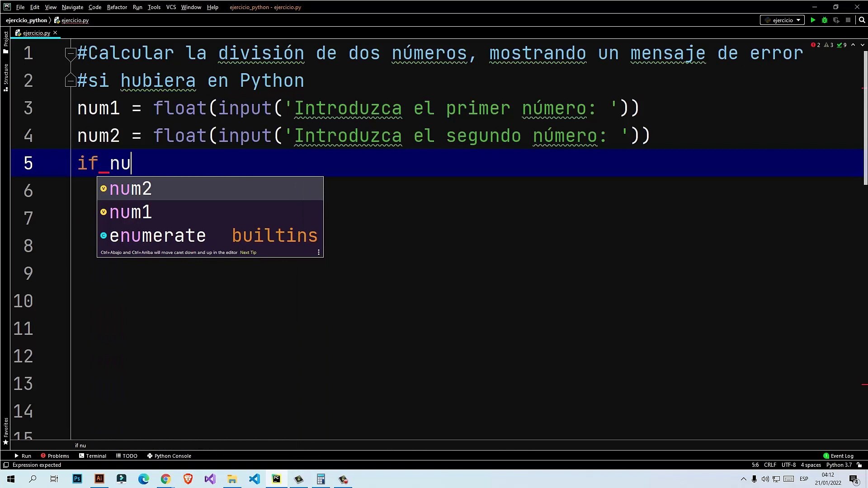Click Run with Coverage icon
868x488 pixels.
coord(836,20)
